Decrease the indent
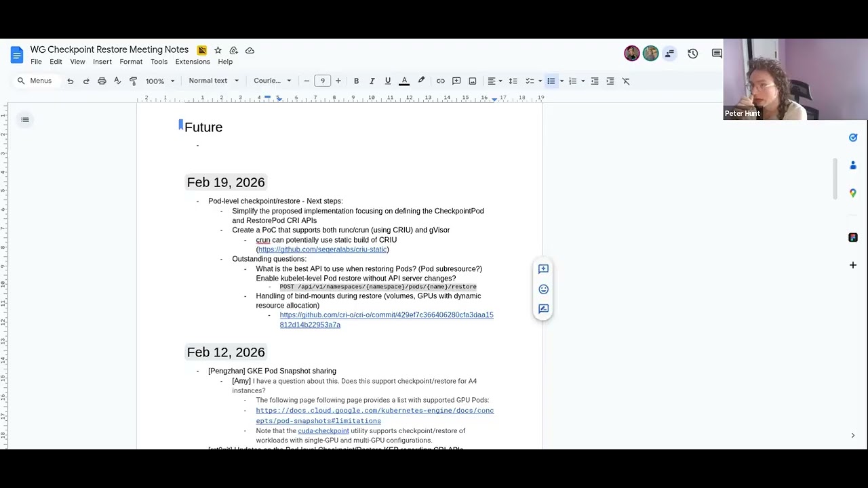This screenshot has width=868, height=488. pyautogui.click(x=595, y=81)
